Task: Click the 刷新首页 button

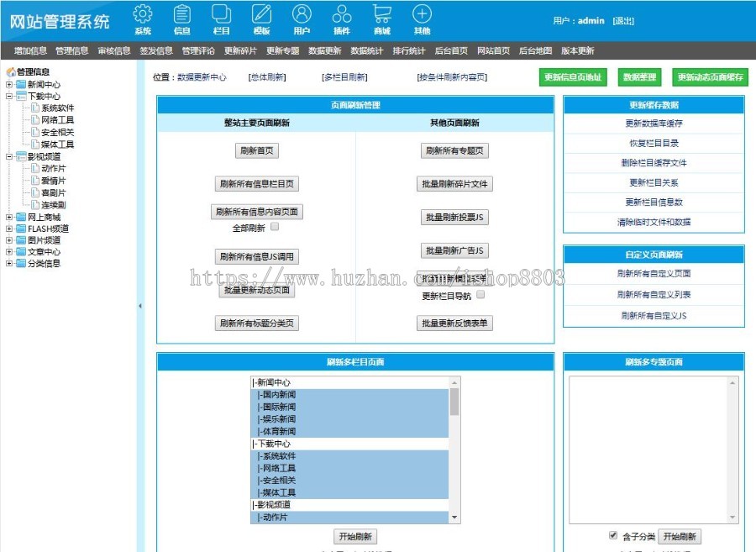Action: coord(256,151)
